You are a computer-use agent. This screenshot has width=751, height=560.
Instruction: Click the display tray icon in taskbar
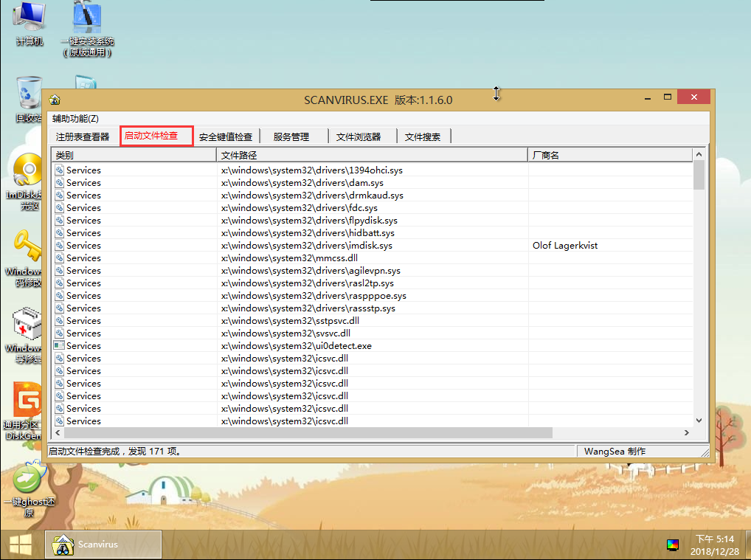(672, 545)
